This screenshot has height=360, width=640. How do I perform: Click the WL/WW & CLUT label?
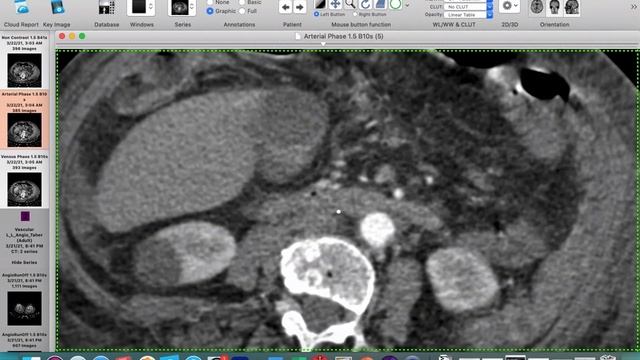(x=454, y=24)
